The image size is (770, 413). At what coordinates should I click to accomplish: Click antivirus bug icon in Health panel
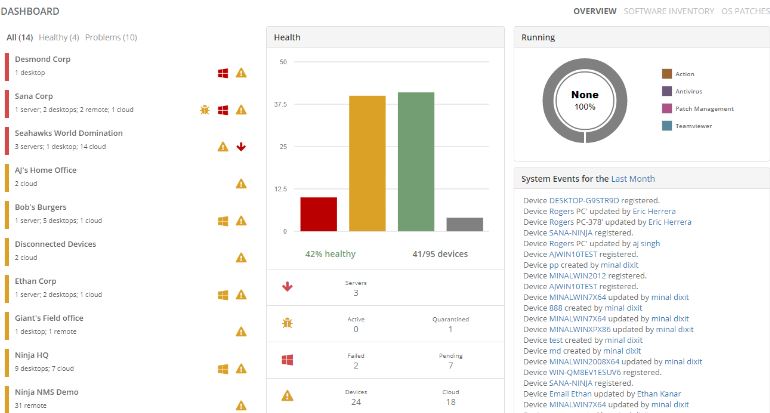coord(287,323)
